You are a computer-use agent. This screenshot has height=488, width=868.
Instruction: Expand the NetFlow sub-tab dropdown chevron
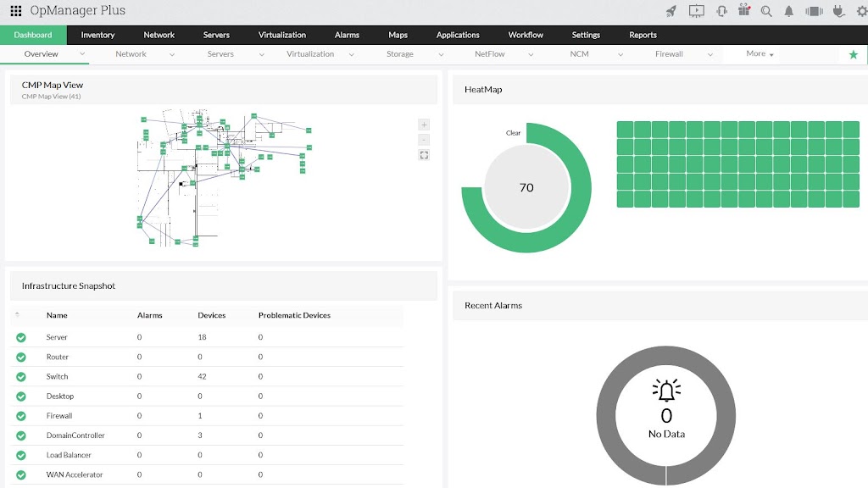click(x=531, y=55)
